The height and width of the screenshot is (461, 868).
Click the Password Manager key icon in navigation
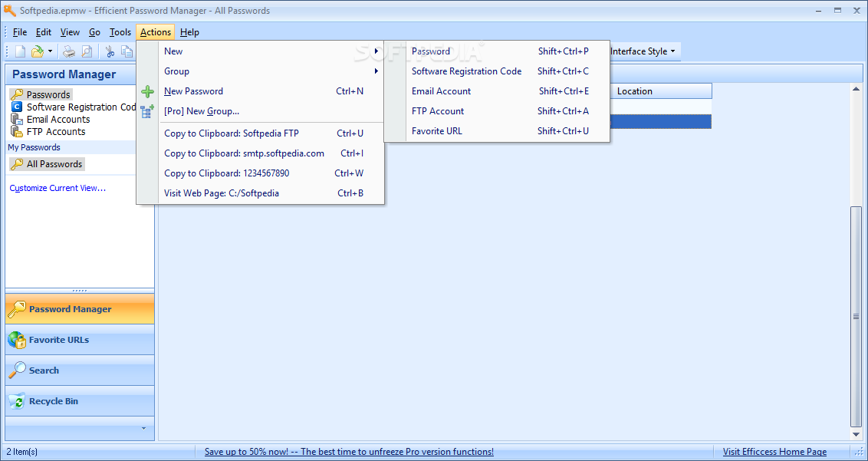click(x=17, y=309)
